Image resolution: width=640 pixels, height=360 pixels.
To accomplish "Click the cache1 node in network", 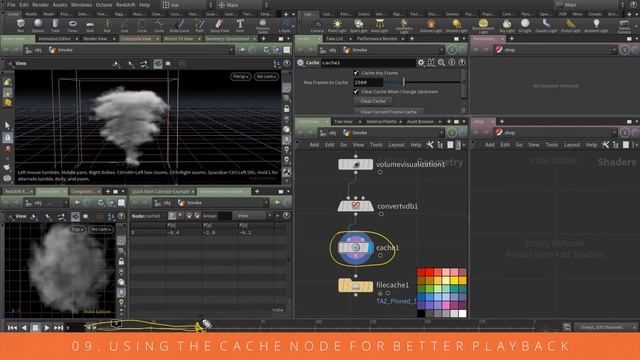I will pyautogui.click(x=356, y=247).
